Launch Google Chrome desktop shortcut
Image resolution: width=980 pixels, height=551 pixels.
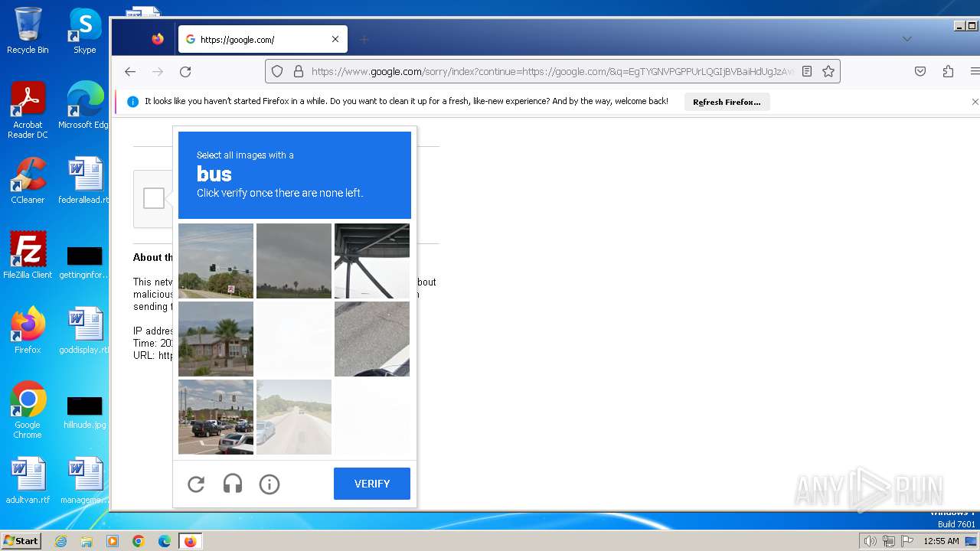(28, 409)
